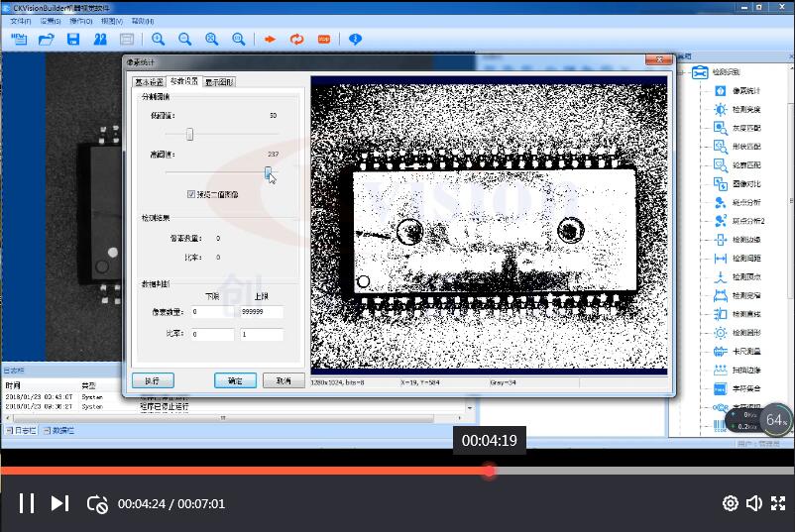
Task: Select 形状匹配 shape matching tool
Action: point(738,147)
